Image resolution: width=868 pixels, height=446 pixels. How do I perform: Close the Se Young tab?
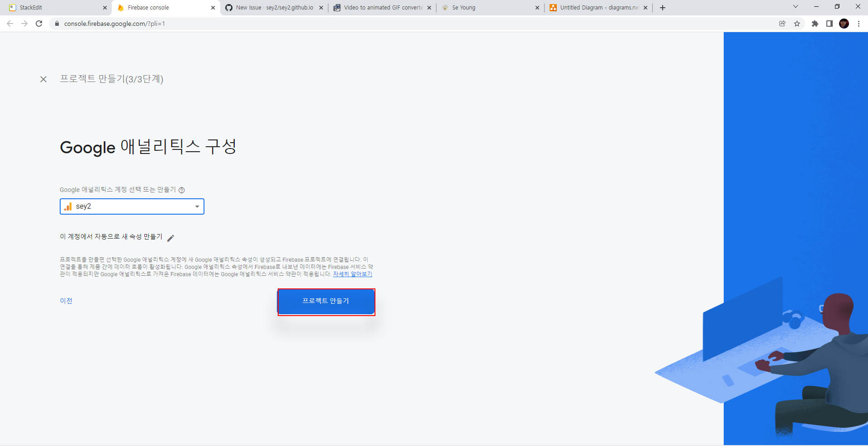coord(537,8)
